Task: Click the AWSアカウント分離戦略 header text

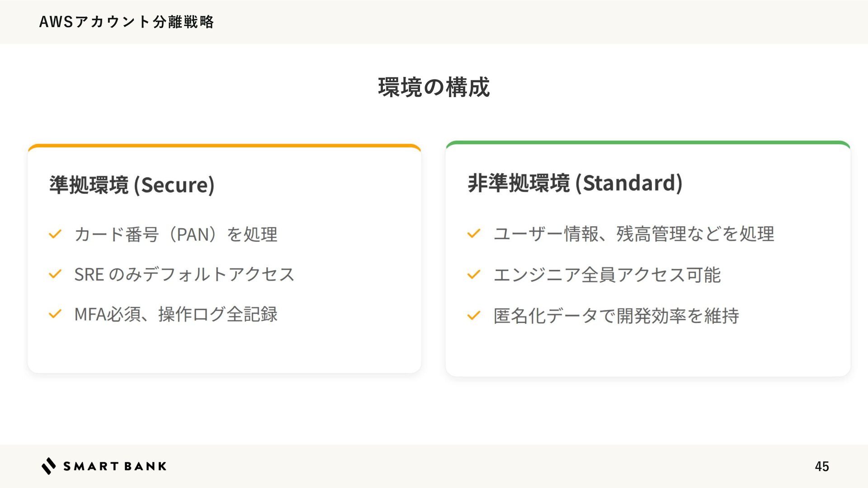Action: pyautogui.click(x=127, y=22)
